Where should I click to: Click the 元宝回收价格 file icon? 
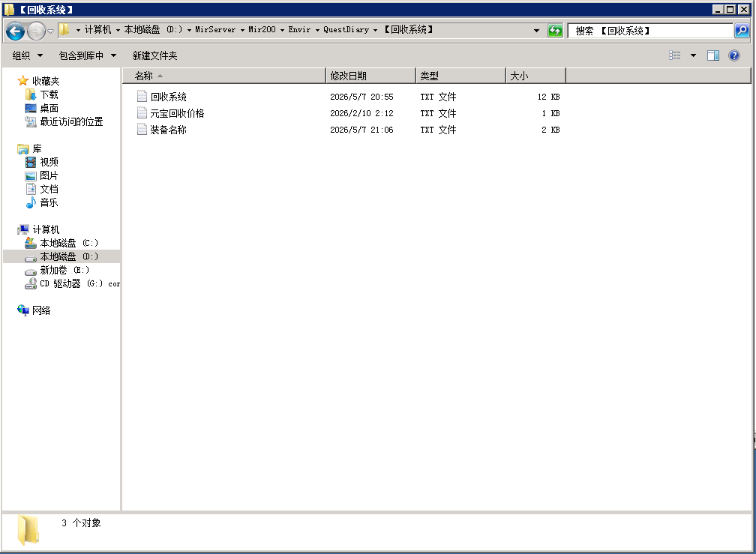tap(142, 112)
